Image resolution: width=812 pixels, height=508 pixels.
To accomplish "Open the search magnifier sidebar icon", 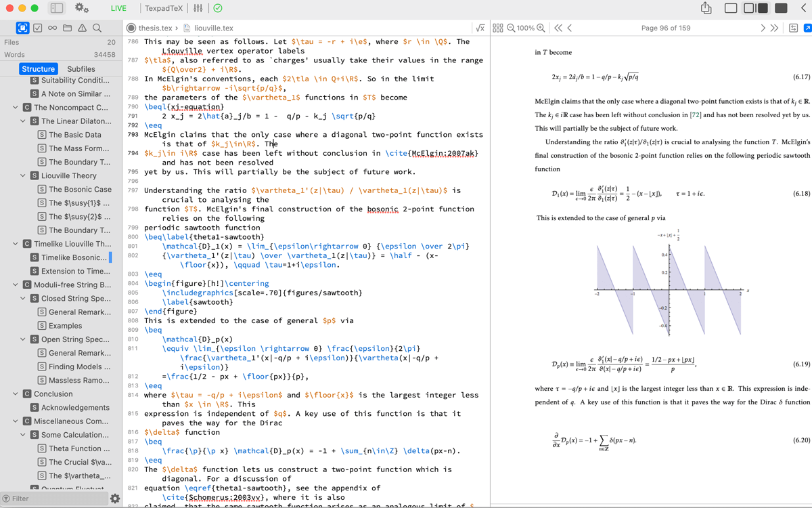I will pos(97,28).
